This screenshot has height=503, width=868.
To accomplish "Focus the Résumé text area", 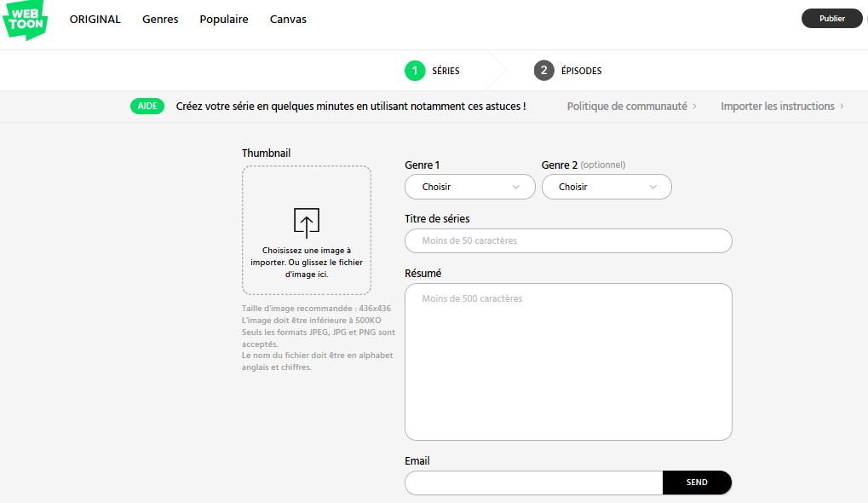I will pyautogui.click(x=568, y=361).
